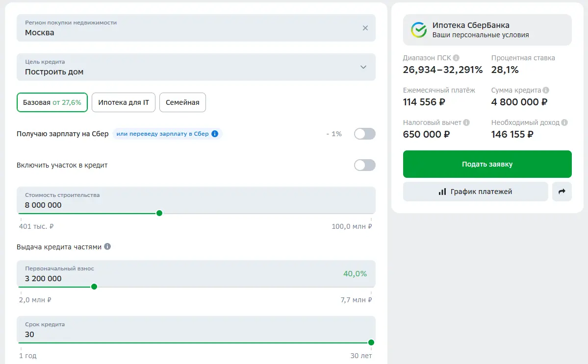Clear the Москва region field
Viewport: 588px width, 364px height.
click(365, 28)
